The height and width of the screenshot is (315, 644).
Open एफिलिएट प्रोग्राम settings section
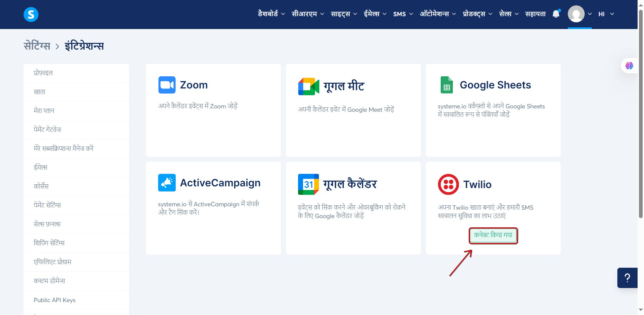tap(77, 262)
